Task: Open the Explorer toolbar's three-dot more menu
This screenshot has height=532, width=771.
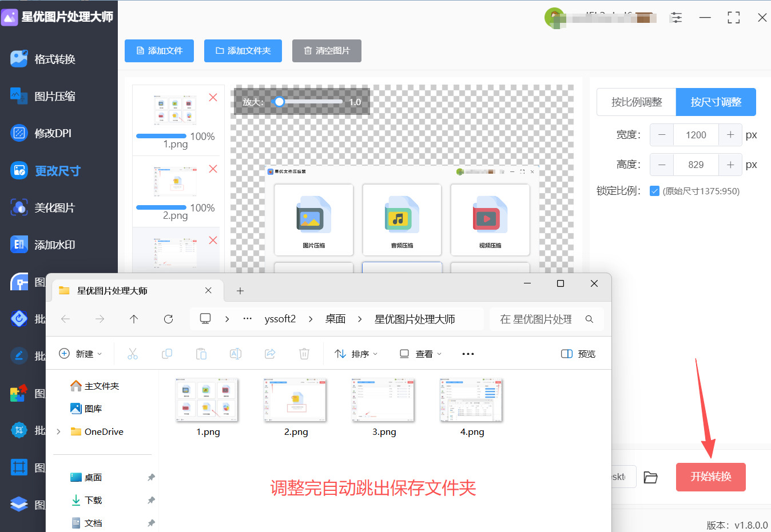Action: coord(468,354)
